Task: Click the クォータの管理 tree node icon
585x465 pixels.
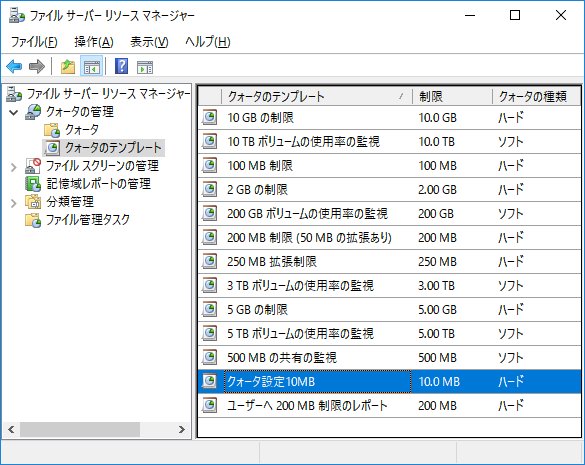Action: pyautogui.click(x=33, y=112)
